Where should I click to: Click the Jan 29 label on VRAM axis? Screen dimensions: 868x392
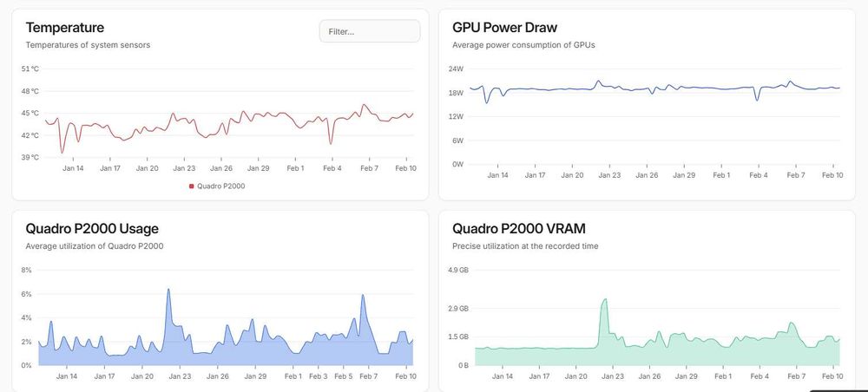pyautogui.click(x=687, y=376)
